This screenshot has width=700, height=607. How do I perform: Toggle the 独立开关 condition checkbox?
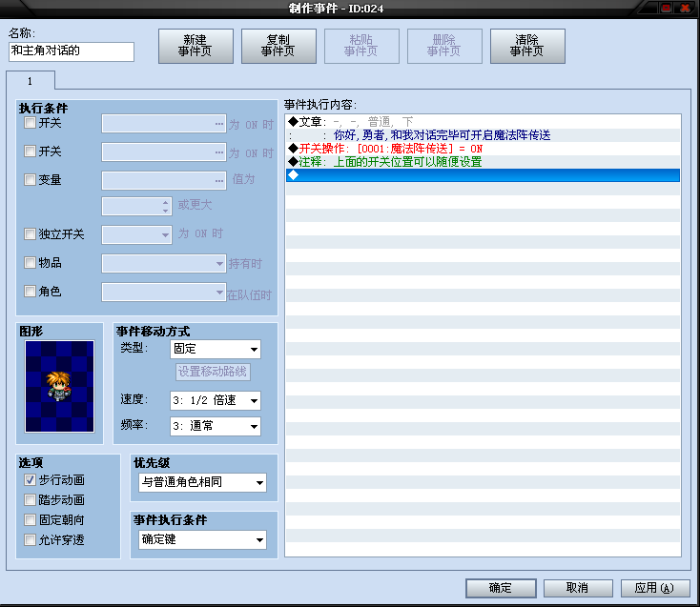click(30, 234)
